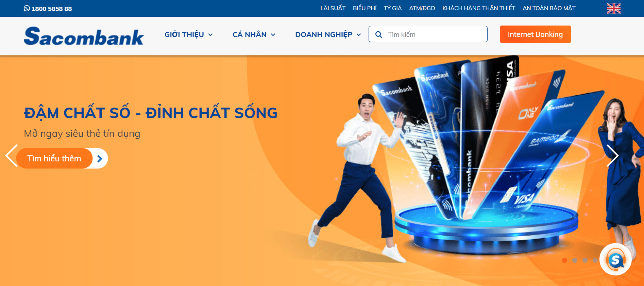Viewport: 644px width, 286px height.
Task: Select the first orange carousel dot
Action: [x=564, y=260]
